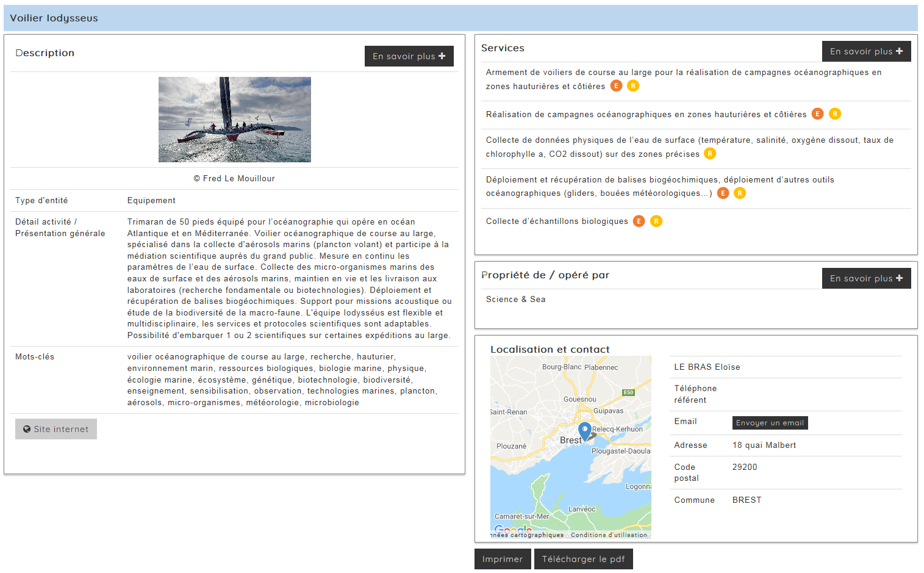Viewport: 924px width, 573px height.
Task: Open "En savoir plus" in the Services panel
Action: 867,51
